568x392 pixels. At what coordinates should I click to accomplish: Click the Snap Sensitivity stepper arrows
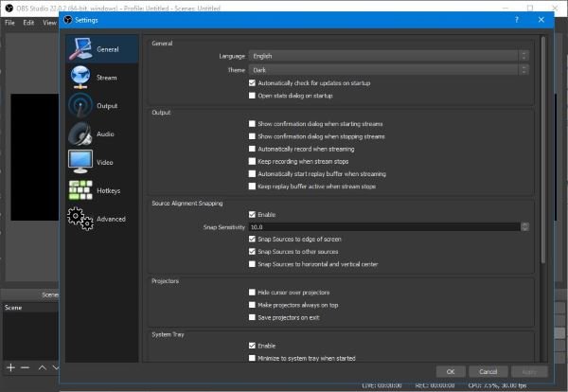click(524, 227)
